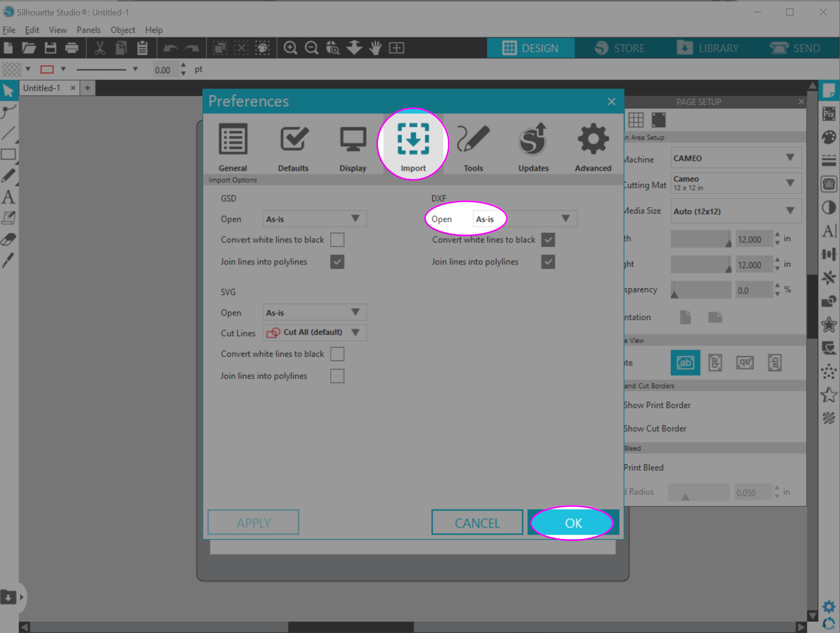Viewport: 840px width, 633px height.
Task: Click the Open folder toolbar icon
Action: [29, 48]
